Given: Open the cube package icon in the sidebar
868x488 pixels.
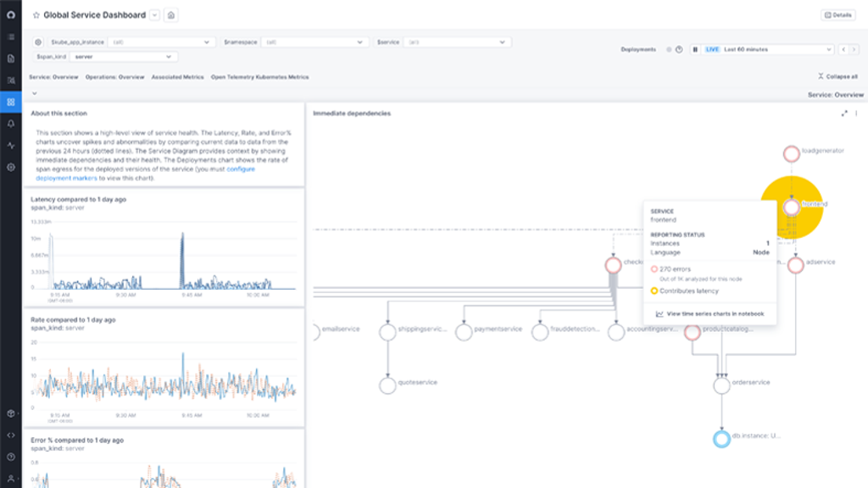Looking at the screenshot, I should pos(10,413).
